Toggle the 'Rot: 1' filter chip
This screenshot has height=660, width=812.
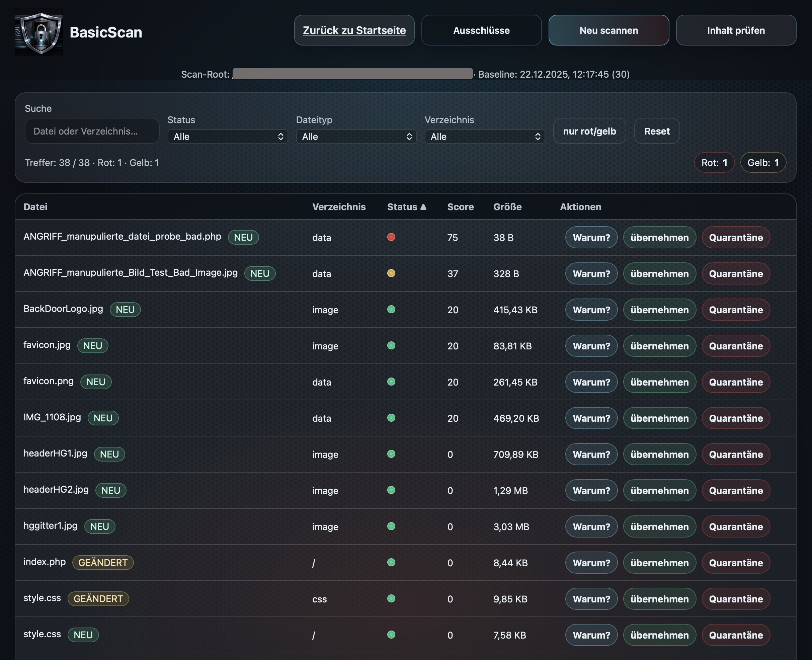714,162
